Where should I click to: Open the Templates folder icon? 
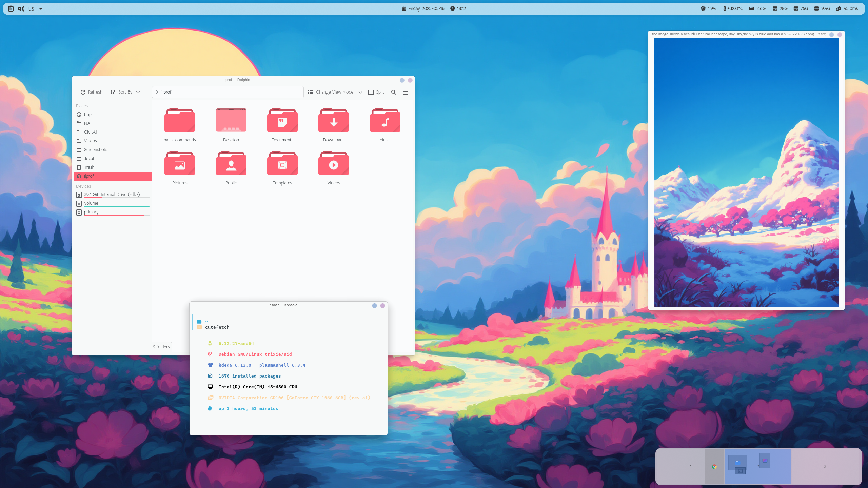(282, 164)
